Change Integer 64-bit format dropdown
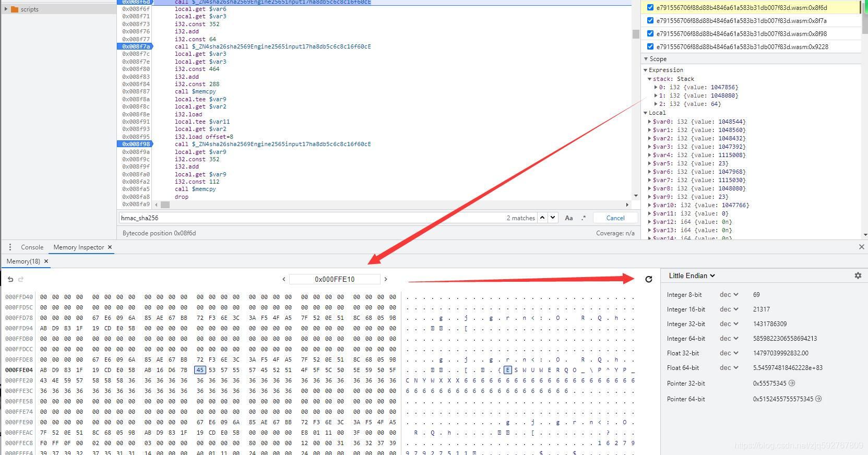The height and width of the screenshot is (455, 868). [729, 338]
